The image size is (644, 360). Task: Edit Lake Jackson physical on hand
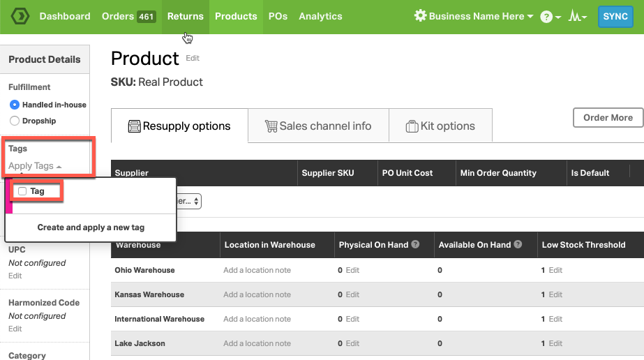tap(352, 343)
